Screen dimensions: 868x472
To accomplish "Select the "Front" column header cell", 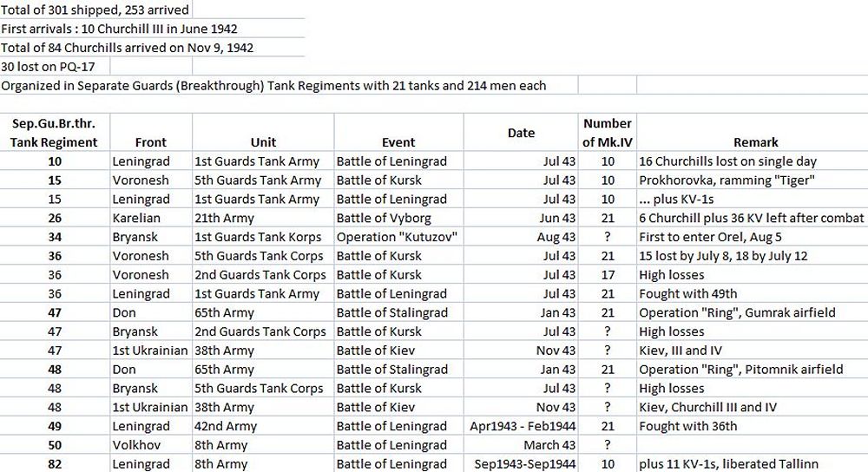I will tap(151, 142).
